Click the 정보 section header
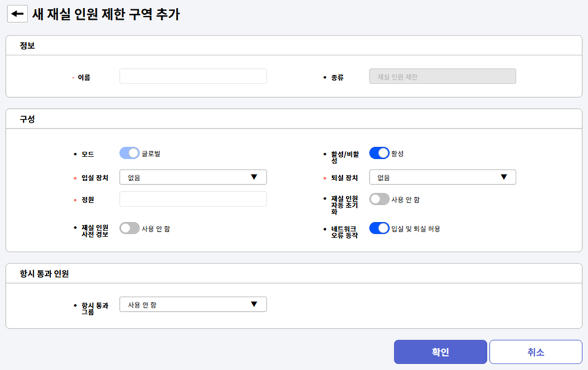Image resolution: width=588 pixels, height=370 pixels. pyautogui.click(x=27, y=46)
